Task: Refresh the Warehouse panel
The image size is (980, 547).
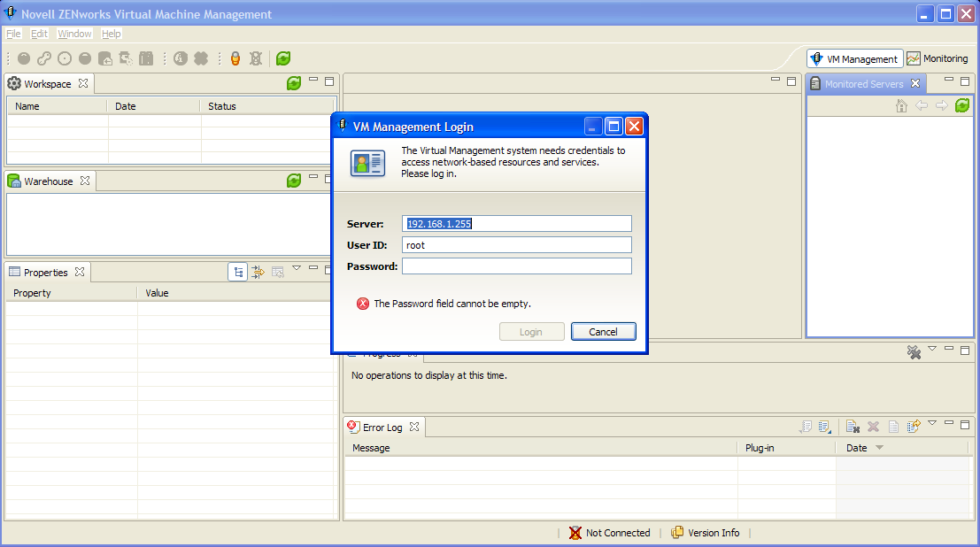Action: pyautogui.click(x=292, y=181)
